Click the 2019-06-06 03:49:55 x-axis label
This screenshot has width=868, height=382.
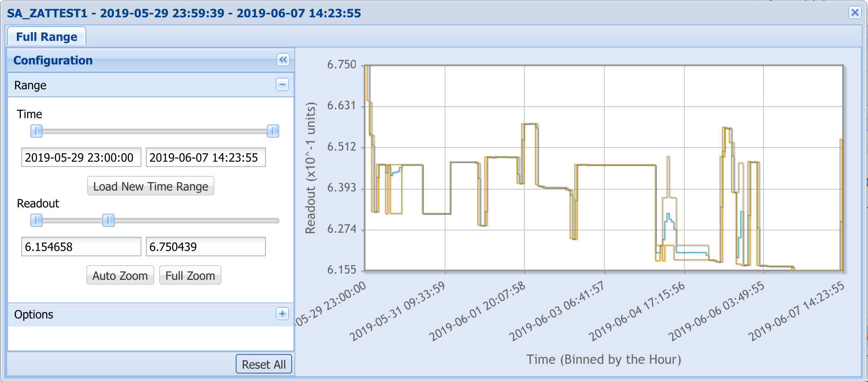pos(716,311)
